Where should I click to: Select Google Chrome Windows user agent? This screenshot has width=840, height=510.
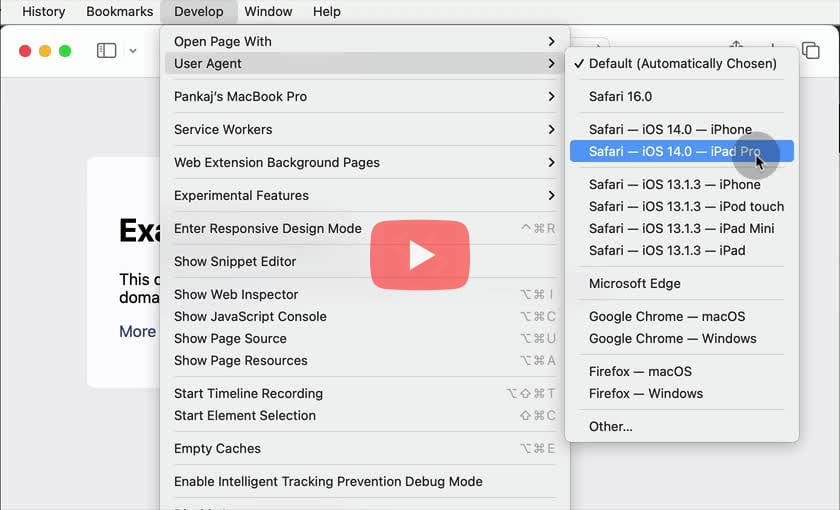(x=681, y=339)
